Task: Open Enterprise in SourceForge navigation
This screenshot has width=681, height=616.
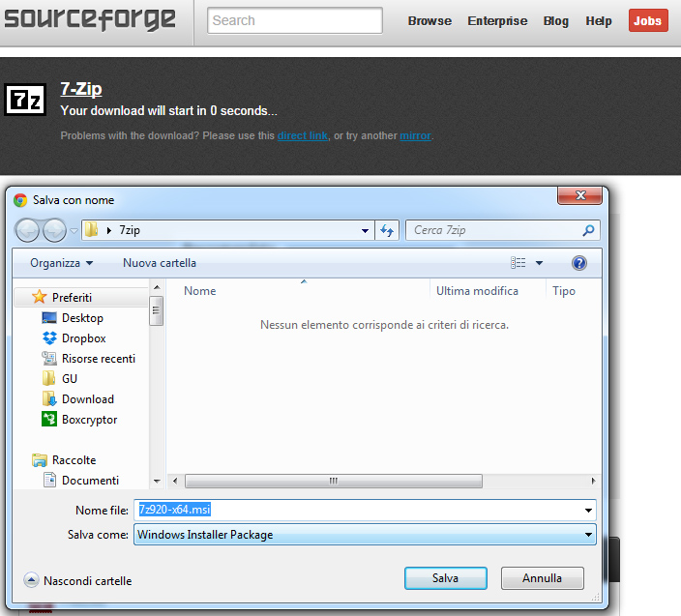Action: click(x=497, y=21)
